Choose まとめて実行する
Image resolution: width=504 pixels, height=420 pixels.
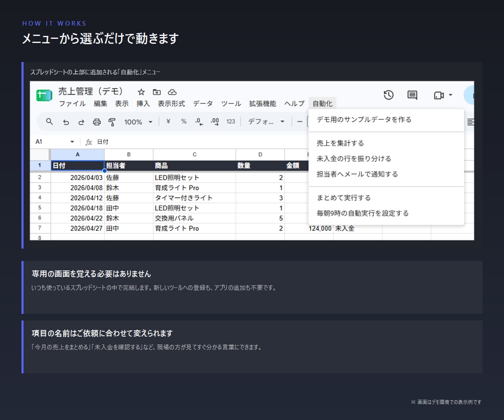(386, 198)
